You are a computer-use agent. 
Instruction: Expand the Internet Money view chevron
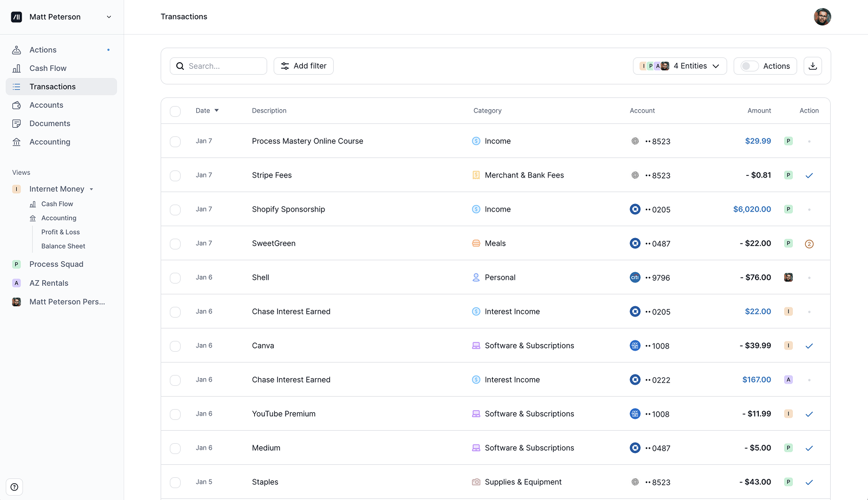pos(91,189)
